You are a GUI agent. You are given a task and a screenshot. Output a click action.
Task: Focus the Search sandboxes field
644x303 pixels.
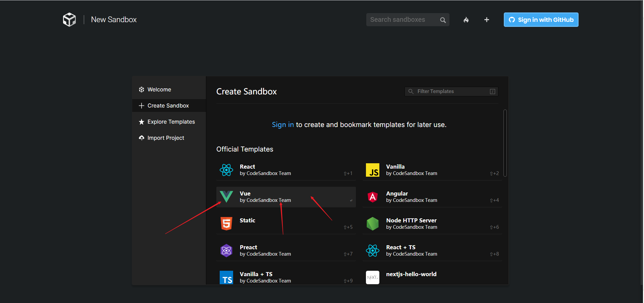coord(408,20)
